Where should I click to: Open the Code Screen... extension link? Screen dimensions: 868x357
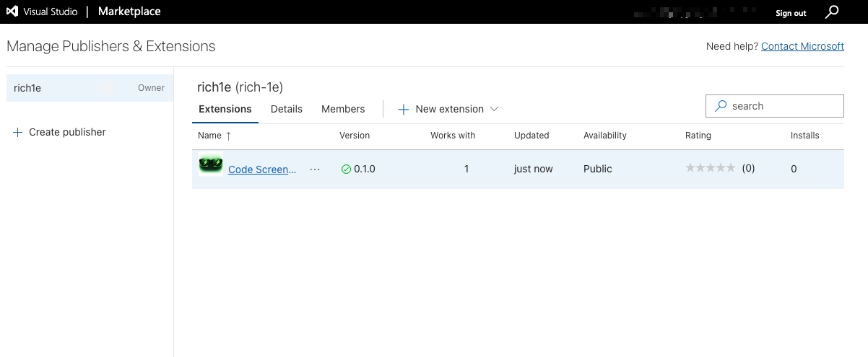tap(262, 169)
